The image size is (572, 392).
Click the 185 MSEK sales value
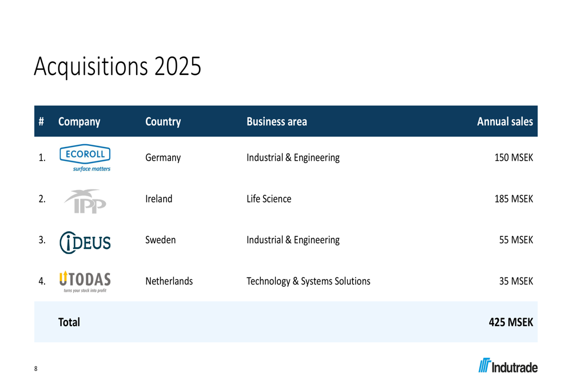(x=514, y=199)
